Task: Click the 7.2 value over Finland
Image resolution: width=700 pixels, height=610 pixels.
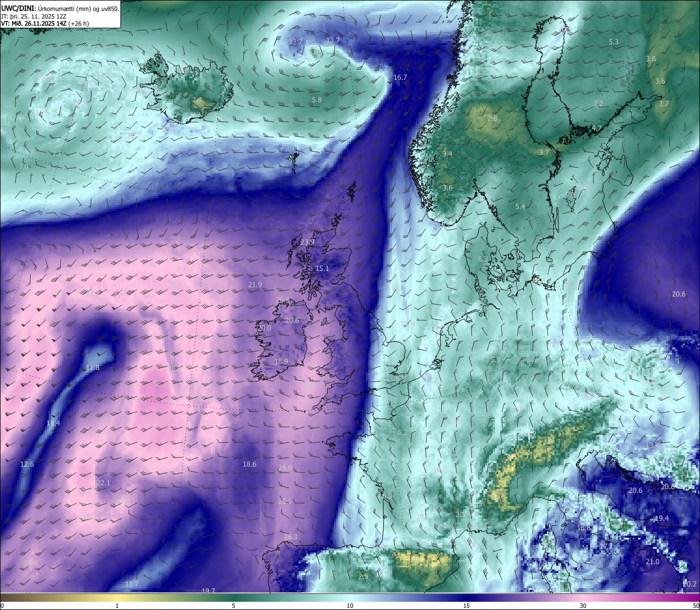Action: click(598, 104)
